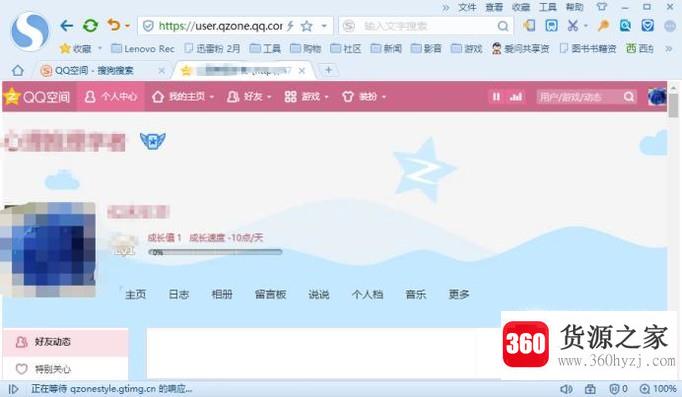
Task: Expand hidden menu items with the top chevron
Action: (x=446, y=7)
